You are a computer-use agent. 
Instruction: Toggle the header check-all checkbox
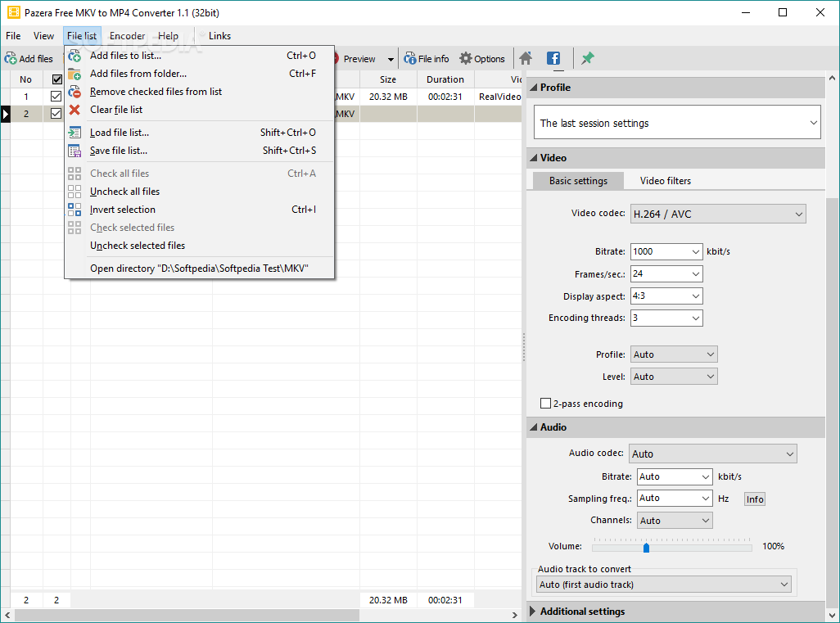coord(56,79)
